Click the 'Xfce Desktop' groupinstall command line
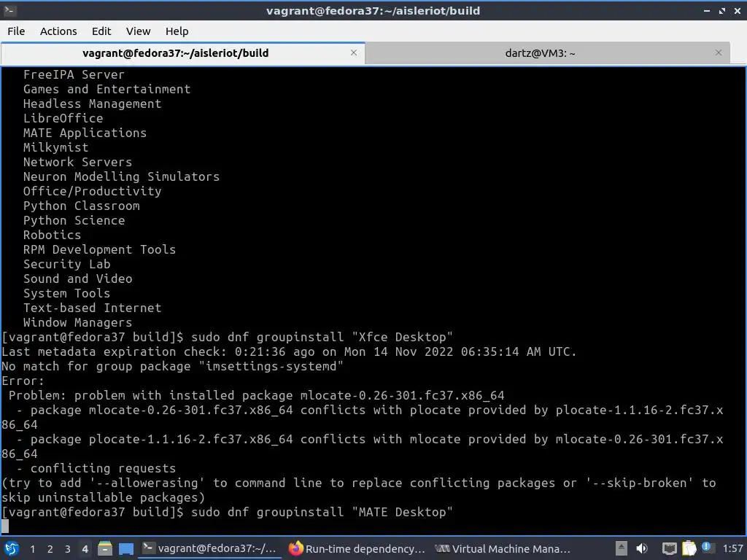The height and width of the screenshot is (560, 747). [228, 337]
